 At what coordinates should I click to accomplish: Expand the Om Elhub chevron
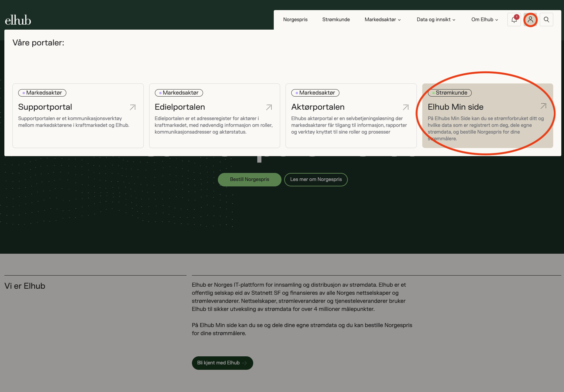coord(497,20)
